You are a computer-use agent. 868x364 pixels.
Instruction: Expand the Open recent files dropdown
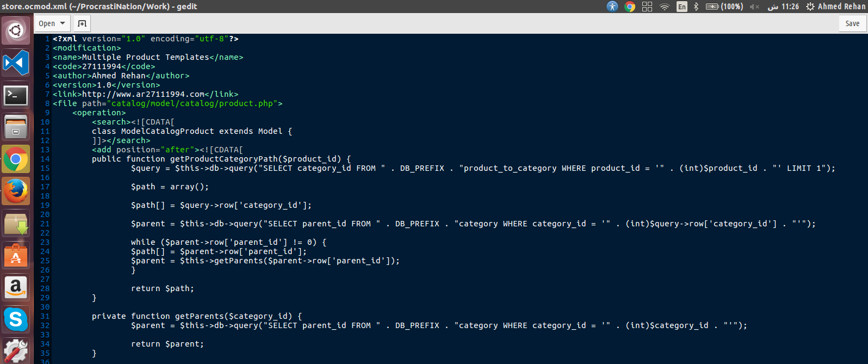(52, 23)
